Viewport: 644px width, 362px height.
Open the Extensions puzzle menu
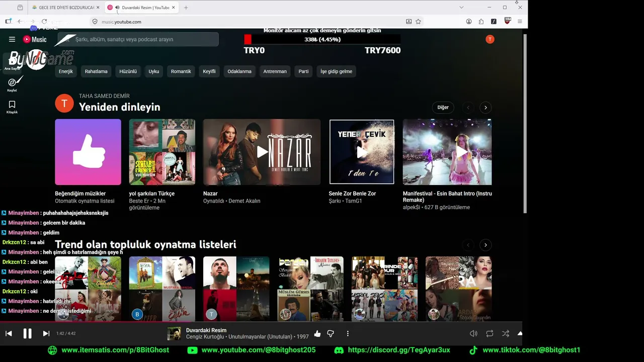pyautogui.click(x=481, y=22)
